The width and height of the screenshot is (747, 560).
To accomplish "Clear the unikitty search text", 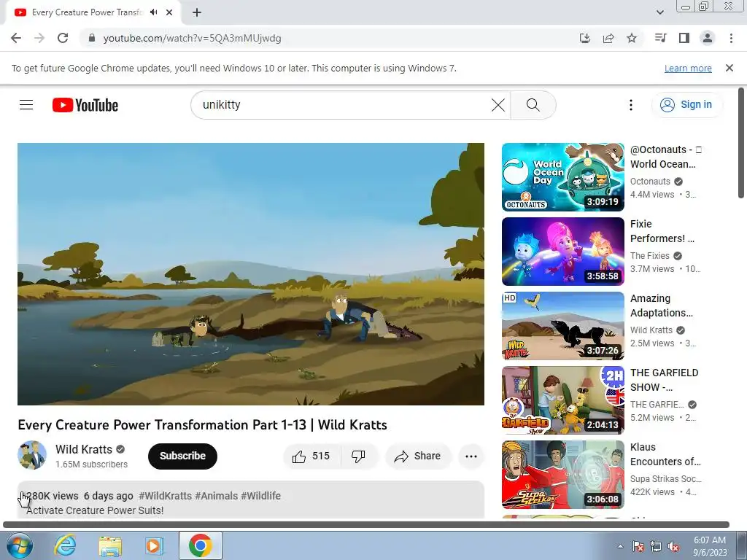I will tap(498, 105).
